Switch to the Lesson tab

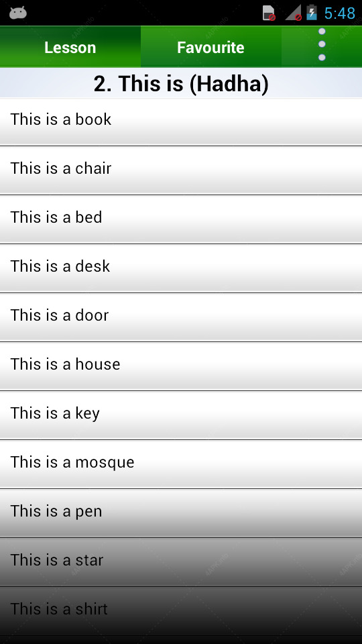pos(70,47)
